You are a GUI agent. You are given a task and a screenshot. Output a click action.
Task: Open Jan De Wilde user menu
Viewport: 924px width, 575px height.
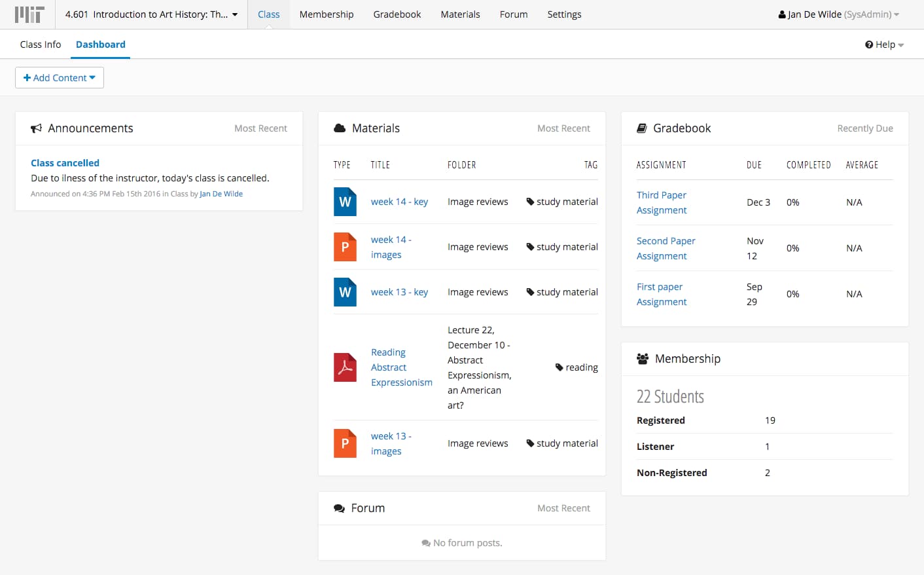[838, 14]
